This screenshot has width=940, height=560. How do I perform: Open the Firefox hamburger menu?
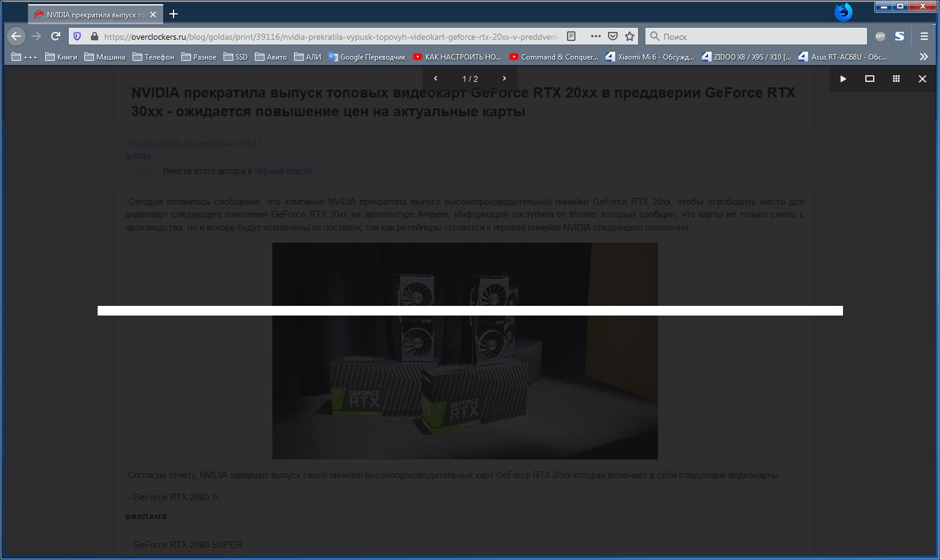[x=924, y=36]
